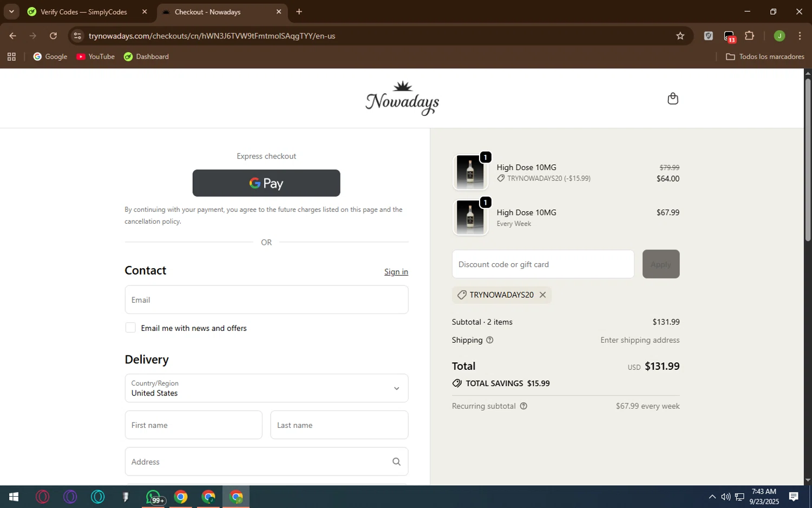Remove the TRYNOWADAYS20 discount code
The width and height of the screenshot is (812, 508).
(x=542, y=295)
